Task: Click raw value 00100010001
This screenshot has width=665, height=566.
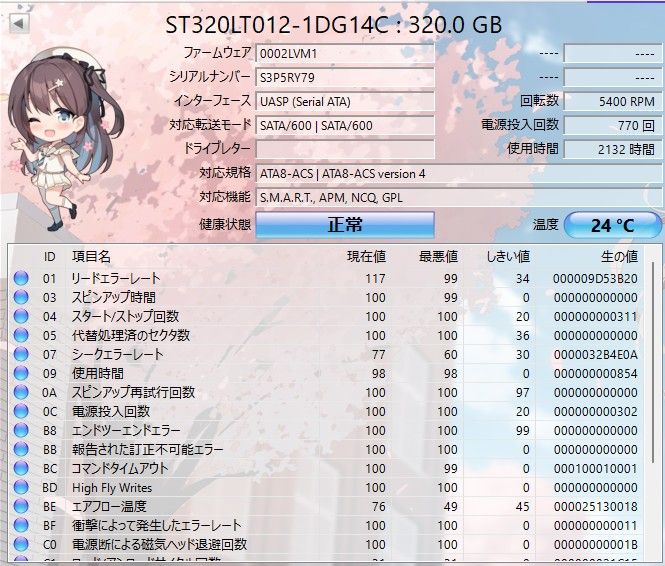Action: click(595, 468)
